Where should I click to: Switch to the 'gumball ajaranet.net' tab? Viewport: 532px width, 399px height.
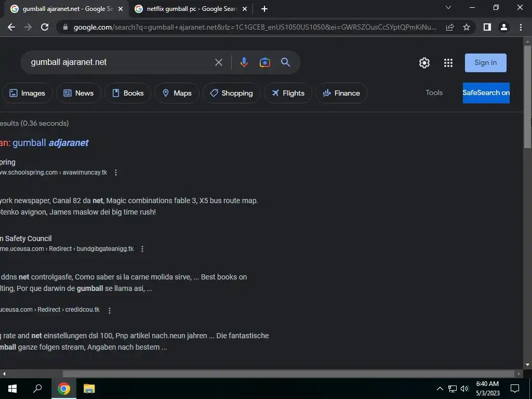[67, 9]
